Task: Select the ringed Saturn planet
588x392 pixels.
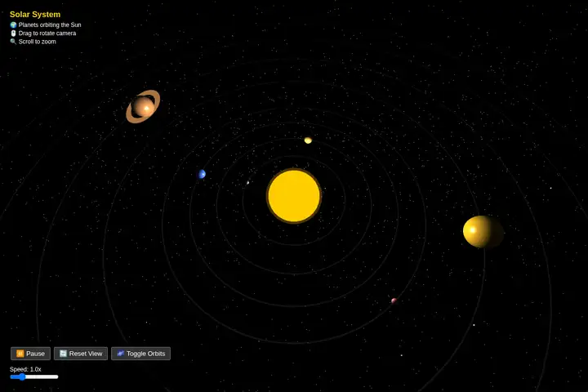Action: (x=143, y=106)
